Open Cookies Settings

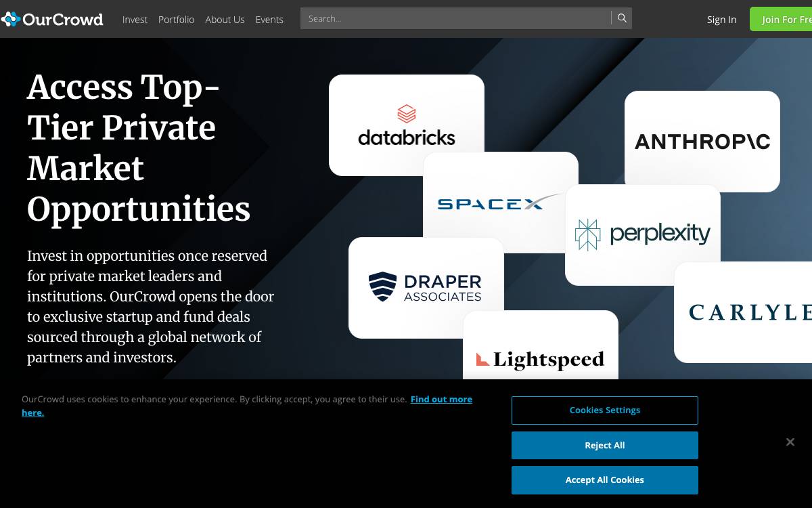click(x=605, y=410)
